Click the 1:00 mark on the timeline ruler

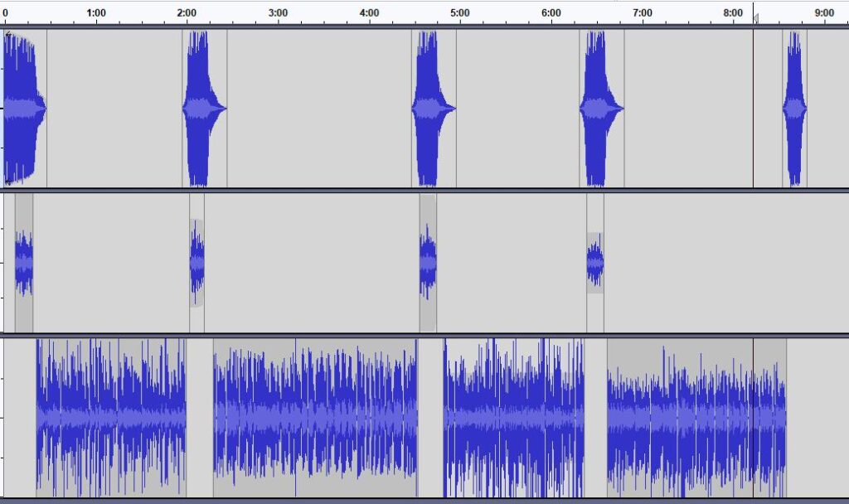96,12
